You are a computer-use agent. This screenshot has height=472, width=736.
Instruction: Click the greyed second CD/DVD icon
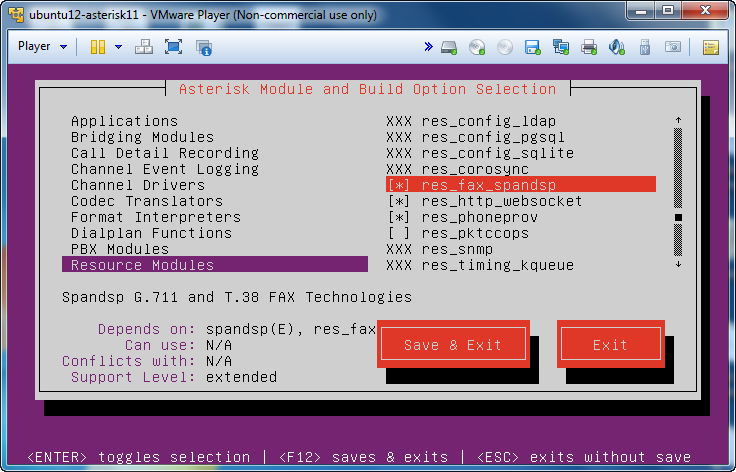click(505, 47)
